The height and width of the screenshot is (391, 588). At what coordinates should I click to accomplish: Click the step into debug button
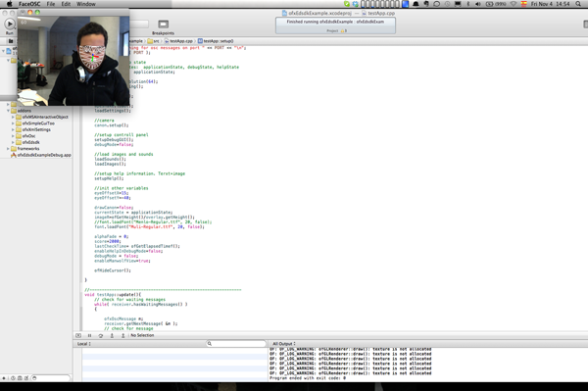[x=112, y=335]
